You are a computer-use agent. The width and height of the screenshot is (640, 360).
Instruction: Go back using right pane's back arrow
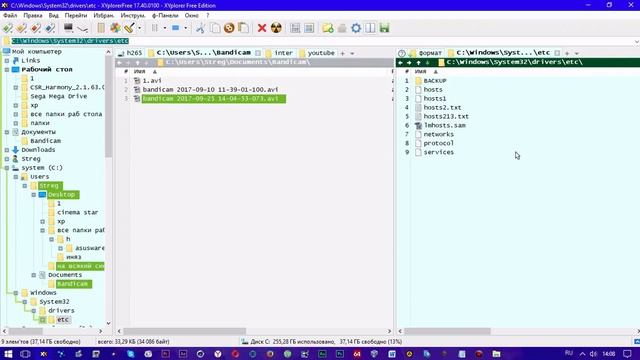400,62
